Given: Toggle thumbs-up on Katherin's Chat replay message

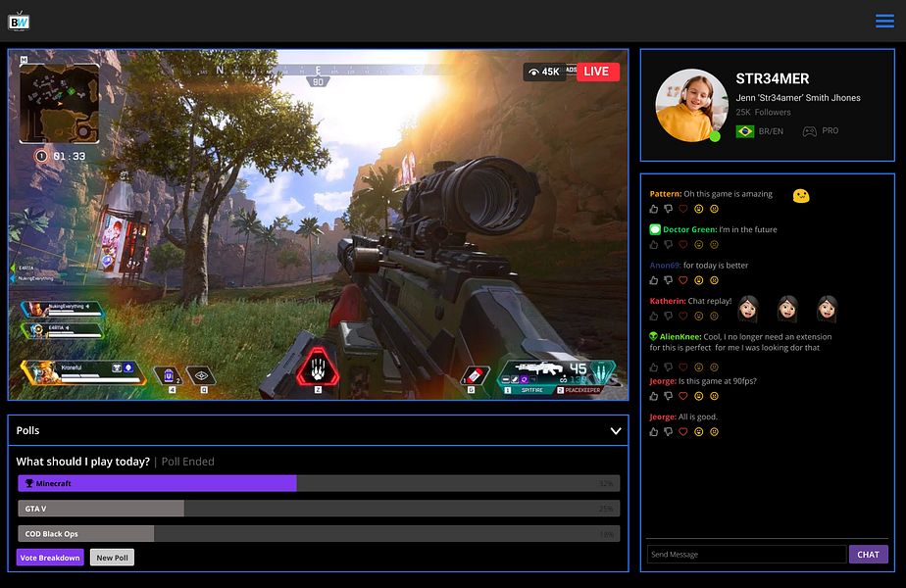Looking at the screenshot, I should [x=652, y=316].
